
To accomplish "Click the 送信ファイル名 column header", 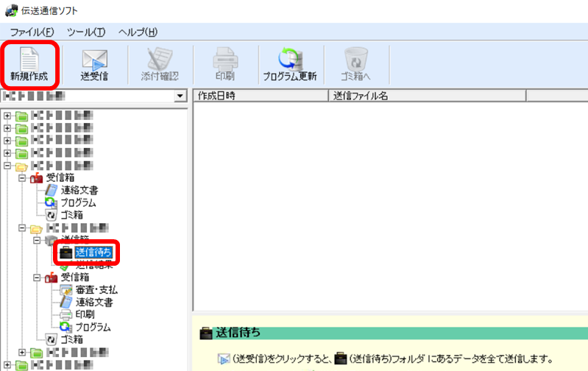I will [427, 96].
